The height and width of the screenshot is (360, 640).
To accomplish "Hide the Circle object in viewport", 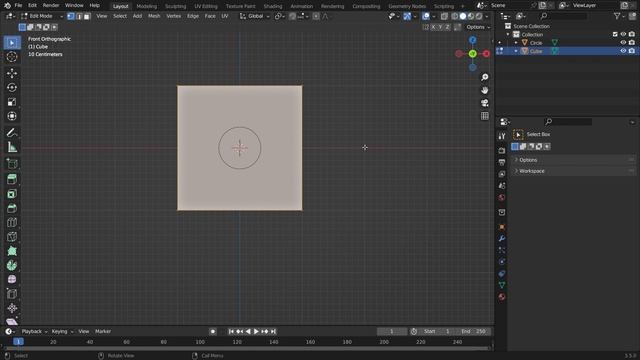I will [623, 42].
